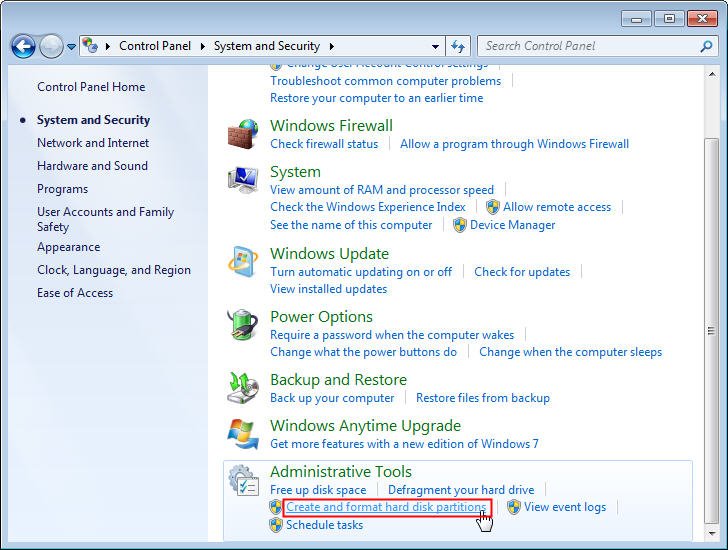Click the Refresh button beside address bar
This screenshot has width=728, height=550.
458,46
